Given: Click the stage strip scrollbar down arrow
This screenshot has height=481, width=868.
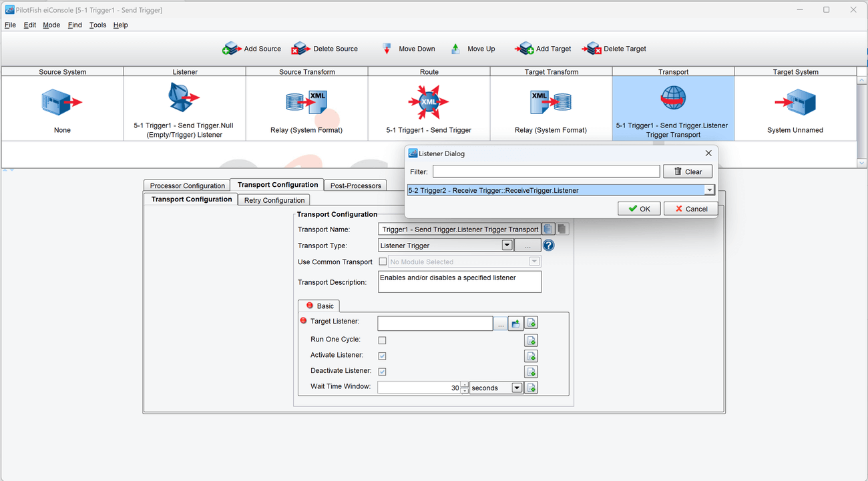Looking at the screenshot, I should (861, 163).
